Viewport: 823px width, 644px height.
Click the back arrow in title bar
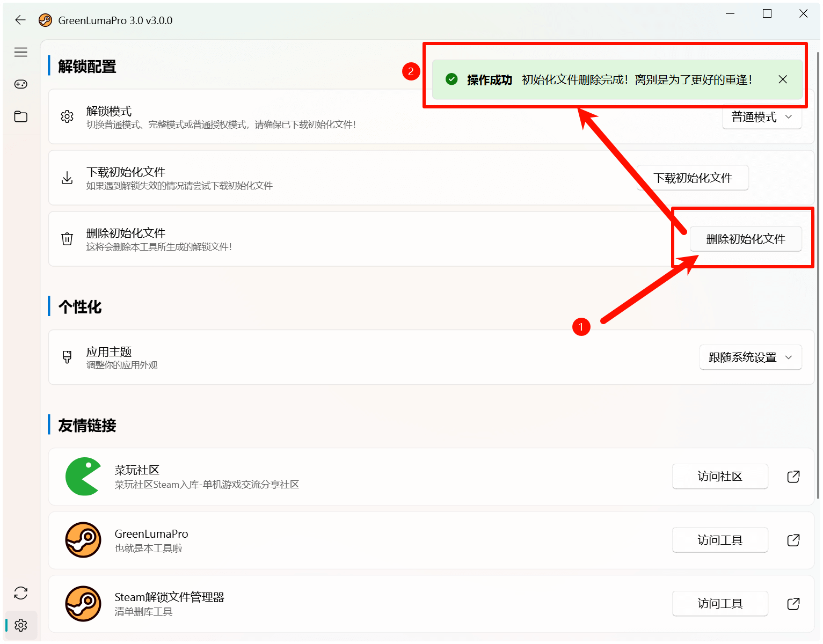pyautogui.click(x=20, y=20)
